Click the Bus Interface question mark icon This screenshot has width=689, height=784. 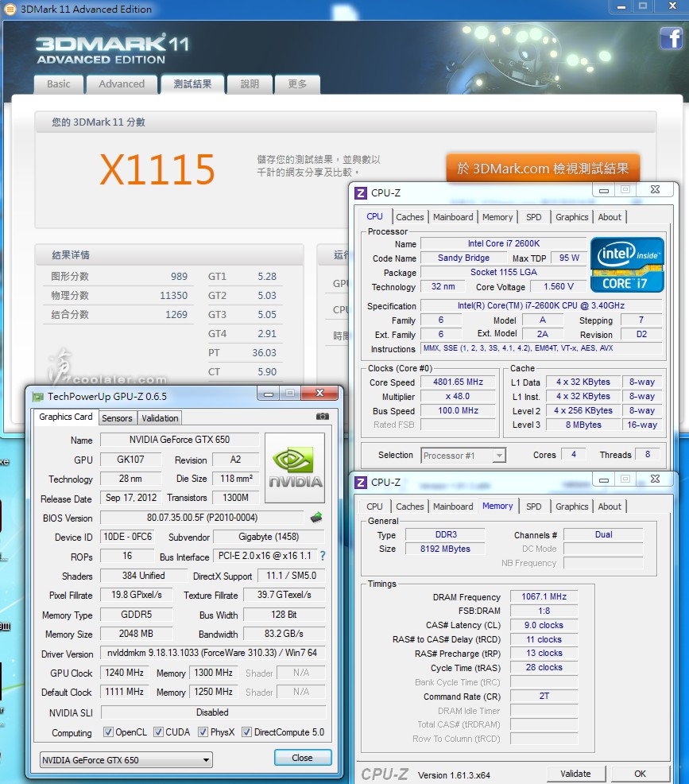pos(323,556)
